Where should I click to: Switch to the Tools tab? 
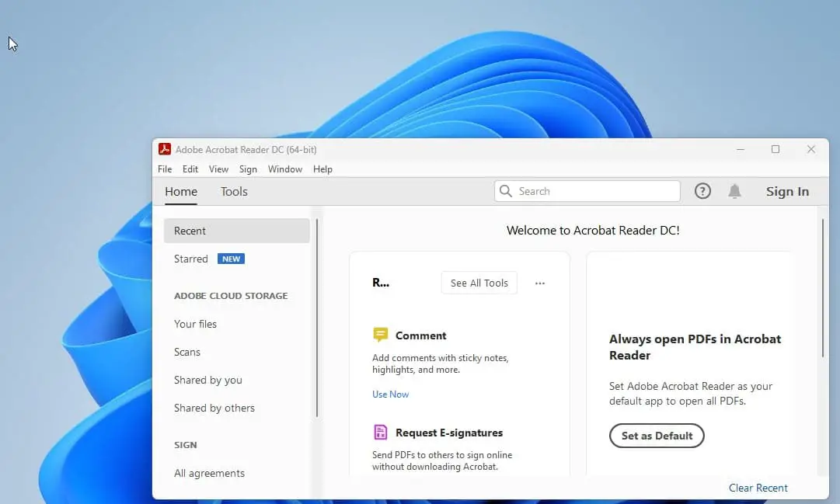234,192
